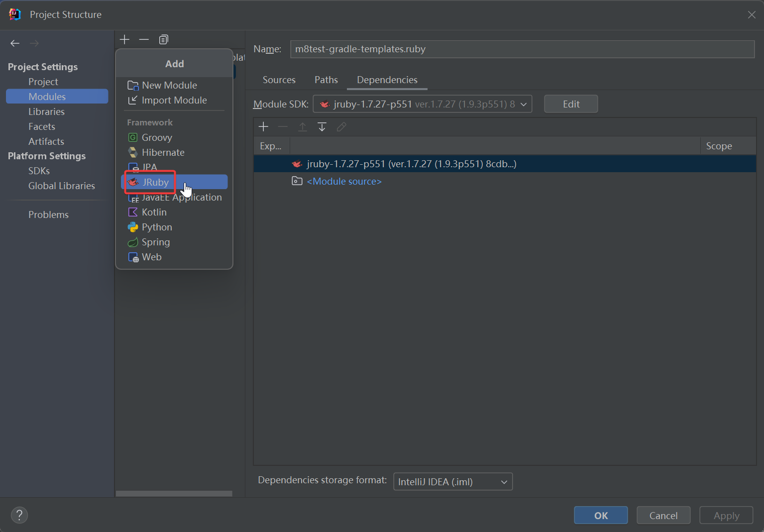Open Libraries in Project Settings
The image size is (764, 532).
[46, 111]
